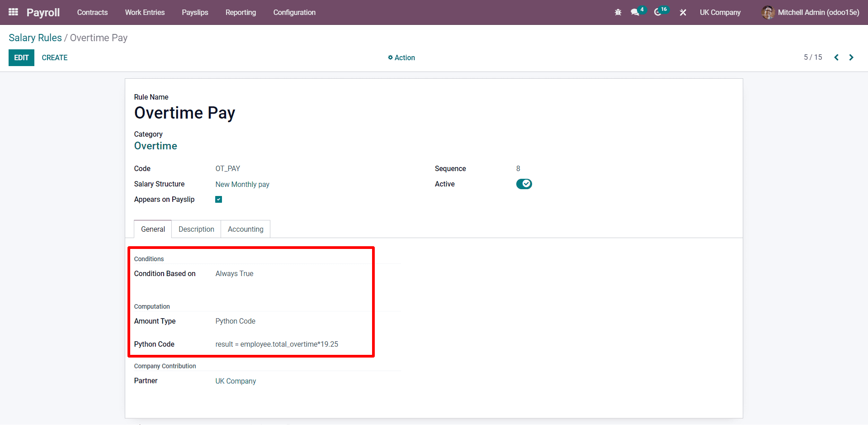Click Mitchell Admin avatar image
Screen dimensions: 868x425
(768, 12)
